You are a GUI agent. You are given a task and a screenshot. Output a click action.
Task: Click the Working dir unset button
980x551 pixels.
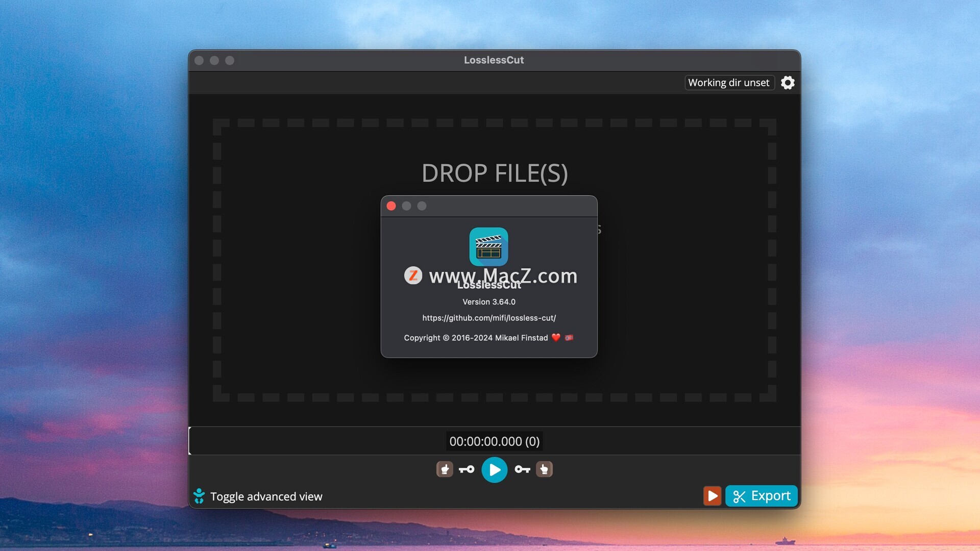click(729, 83)
